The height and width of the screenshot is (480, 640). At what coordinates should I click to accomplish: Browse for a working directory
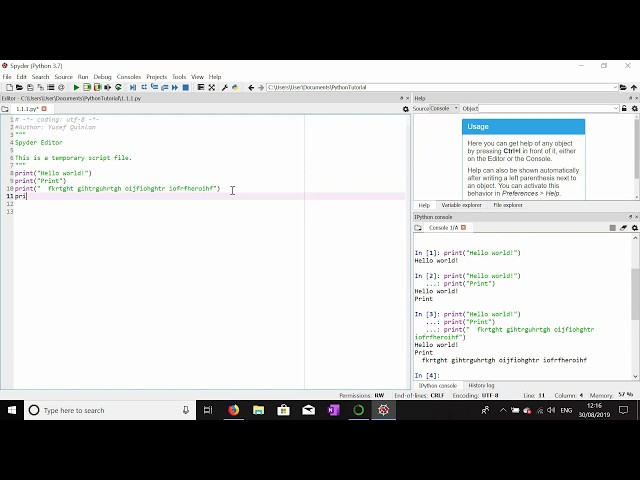tap(623, 87)
